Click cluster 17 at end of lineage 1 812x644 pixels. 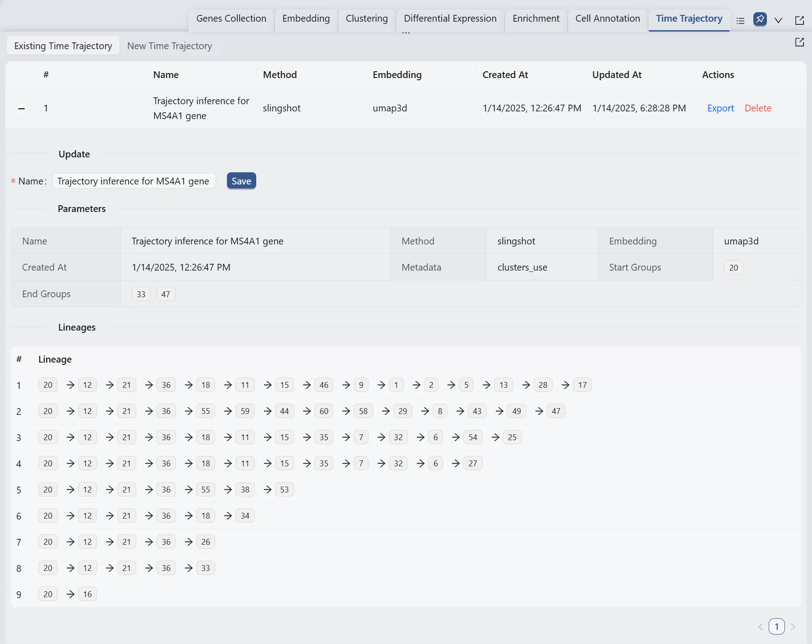582,385
